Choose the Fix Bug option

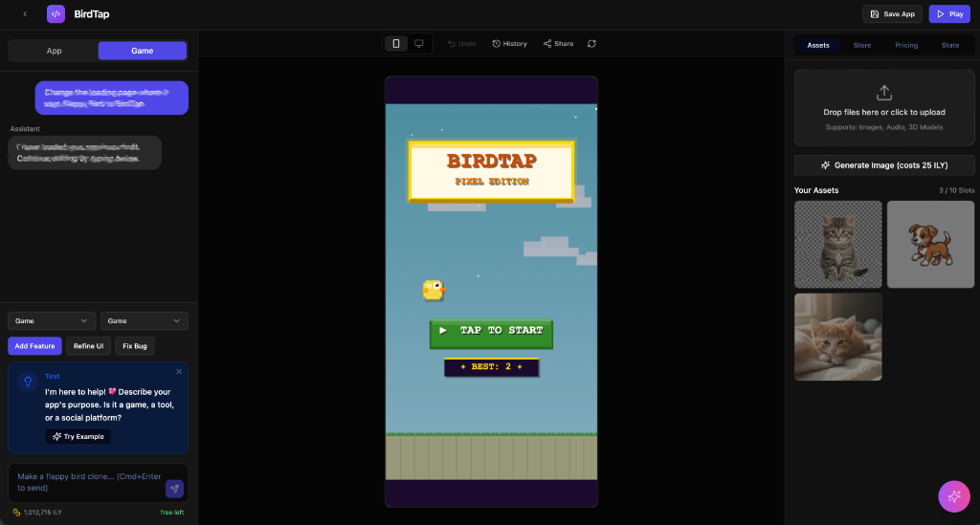(134, 346)
